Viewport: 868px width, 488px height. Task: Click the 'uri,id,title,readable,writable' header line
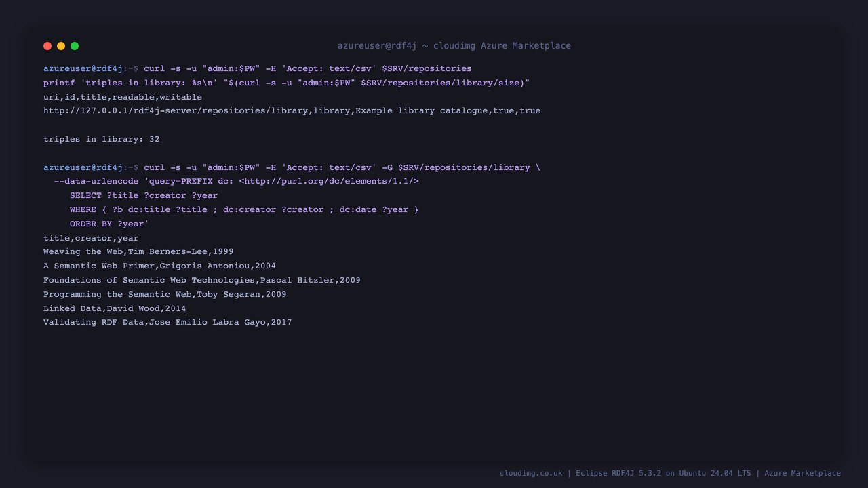pos(123,97)
